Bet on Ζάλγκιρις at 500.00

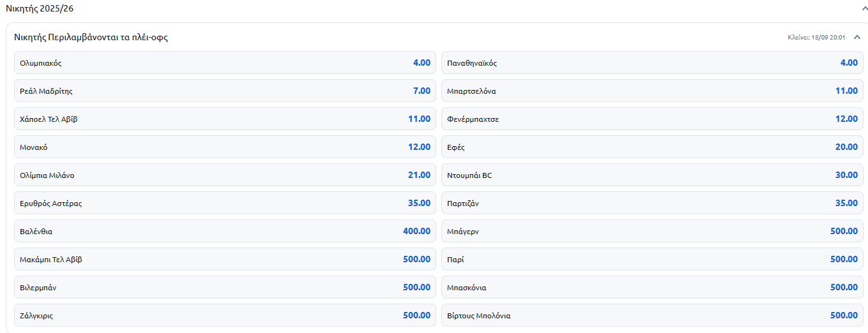pyautogui.click(x=225, y=316)
